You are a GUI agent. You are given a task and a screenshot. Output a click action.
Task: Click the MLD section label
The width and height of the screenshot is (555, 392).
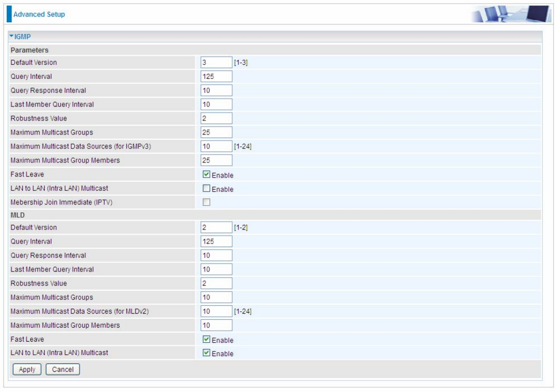[18, 215]
